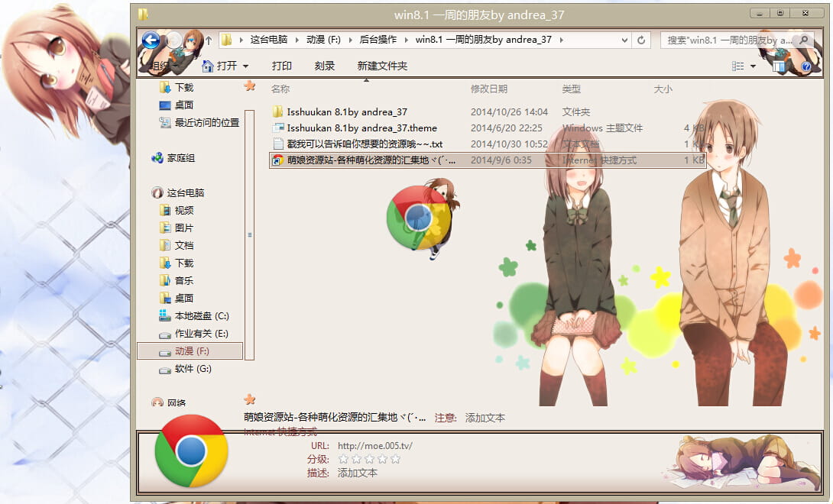Create a new folder with 新建文件夹

(383, 66)
